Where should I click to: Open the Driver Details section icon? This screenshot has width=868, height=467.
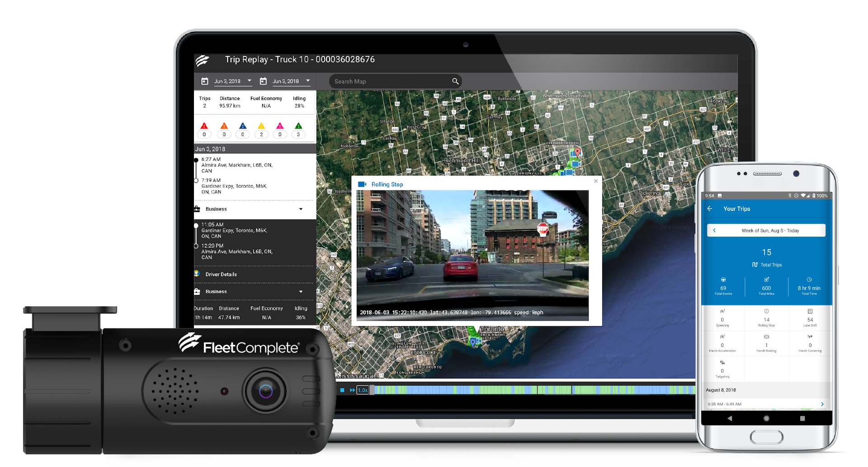point(197,274)
